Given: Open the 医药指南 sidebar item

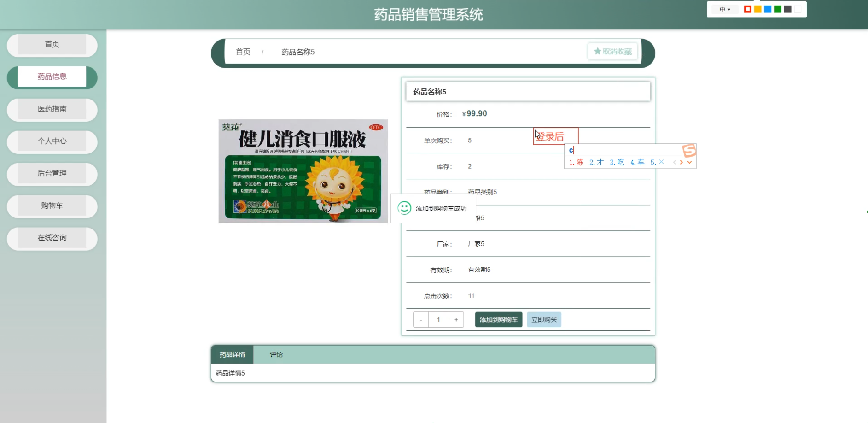Looking at the screenshot, I should pos(52,109).
